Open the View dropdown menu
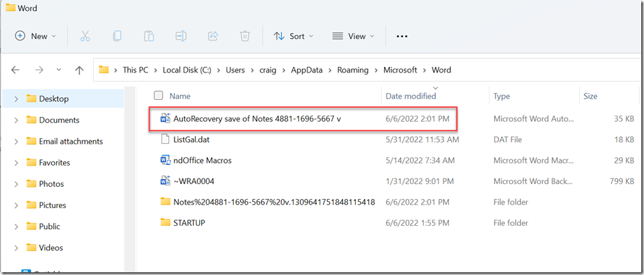 353,36
